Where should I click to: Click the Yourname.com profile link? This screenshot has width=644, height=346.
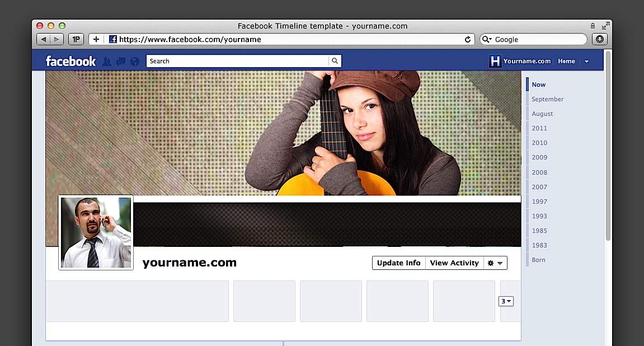pyautogui.click(x=527, y=61)
